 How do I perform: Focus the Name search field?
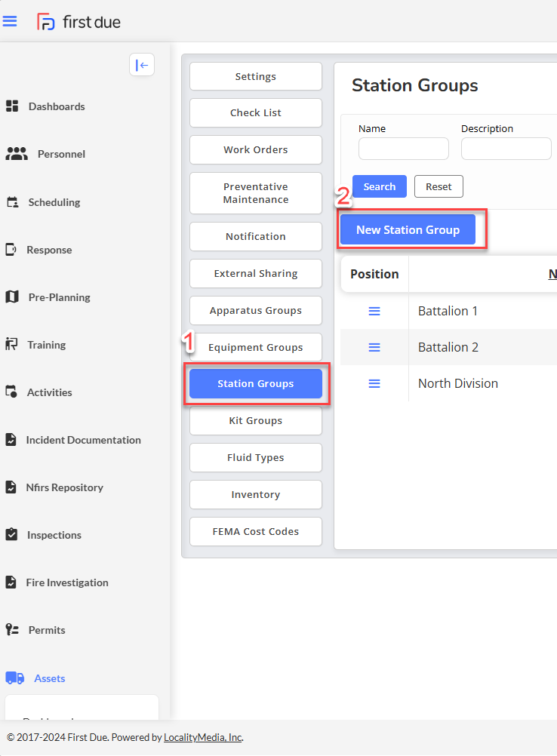(x=404, y=149)
